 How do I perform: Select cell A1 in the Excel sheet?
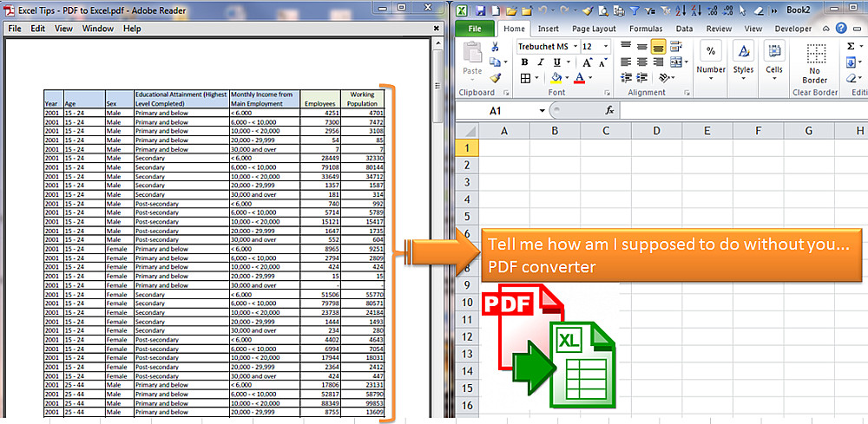(503, 147)
